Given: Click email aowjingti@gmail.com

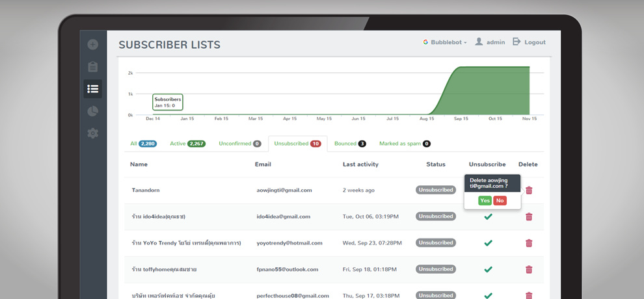Looking at the screenshot, I should [284, 190].
